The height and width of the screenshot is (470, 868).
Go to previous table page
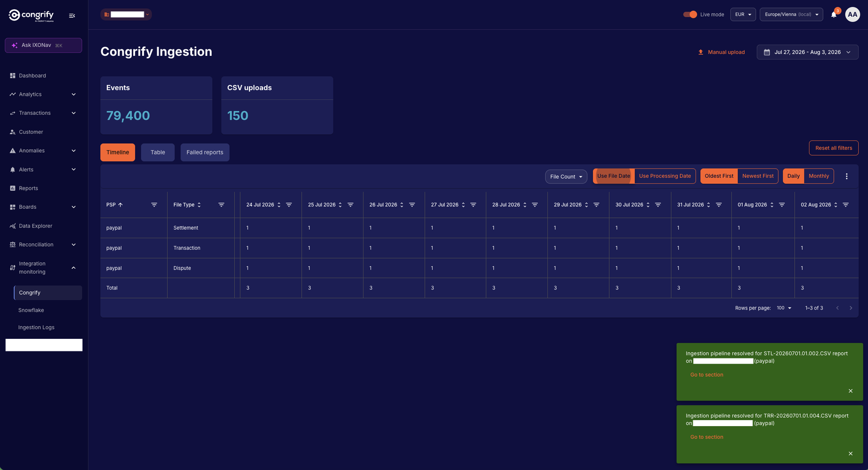pyautogui.click(x=838, y=308)
